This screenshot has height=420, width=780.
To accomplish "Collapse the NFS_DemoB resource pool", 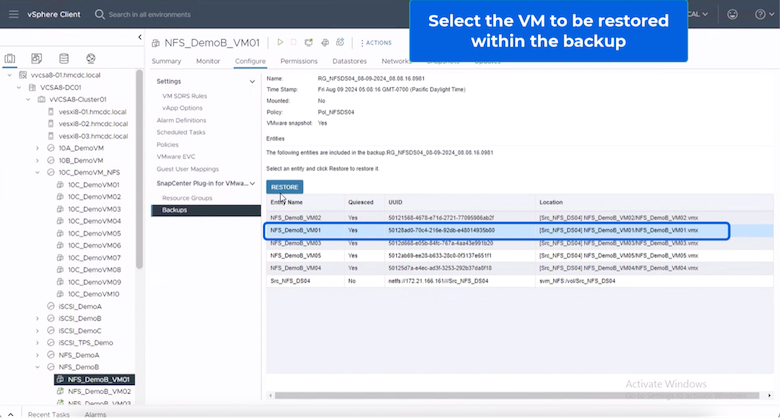I will pos(37,367).
